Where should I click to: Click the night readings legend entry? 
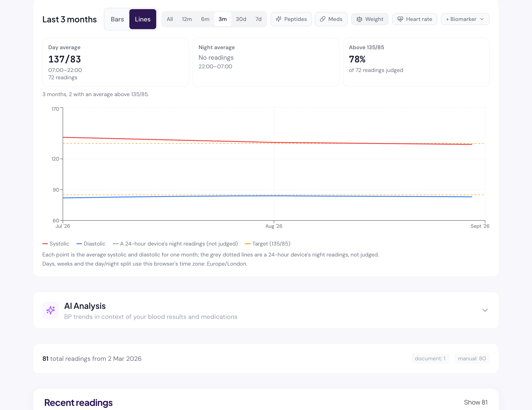coord(175,244)
